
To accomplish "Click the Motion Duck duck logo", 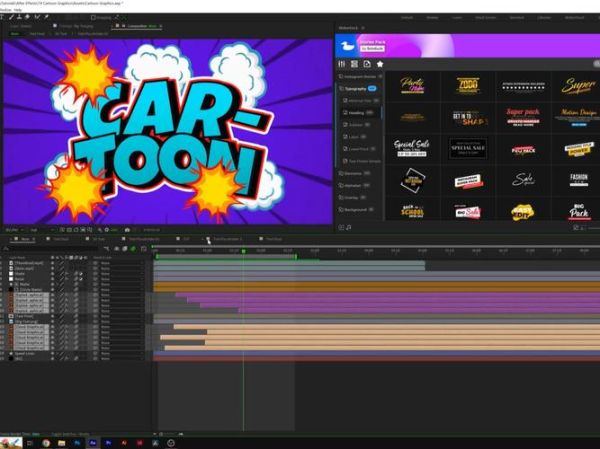I will [x=347, y=46].
